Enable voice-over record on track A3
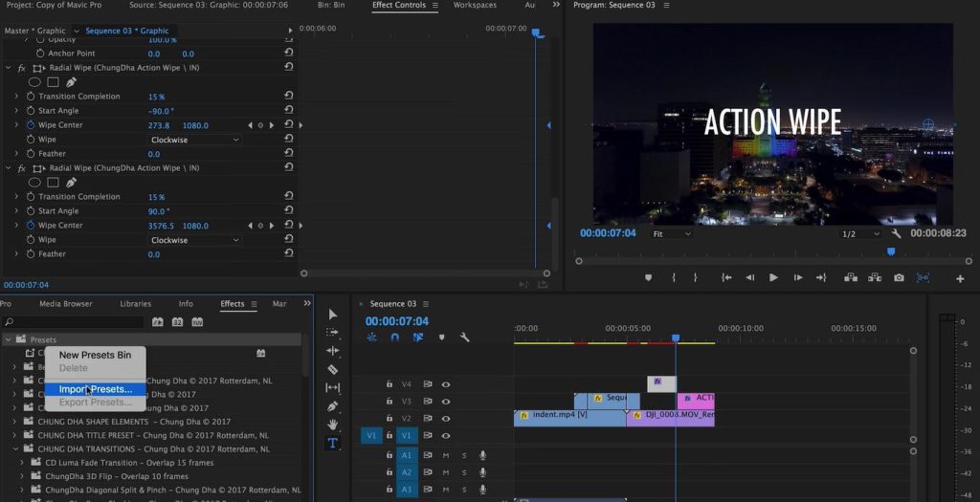Viewport: 980px width, 502px height. (482, 490)
